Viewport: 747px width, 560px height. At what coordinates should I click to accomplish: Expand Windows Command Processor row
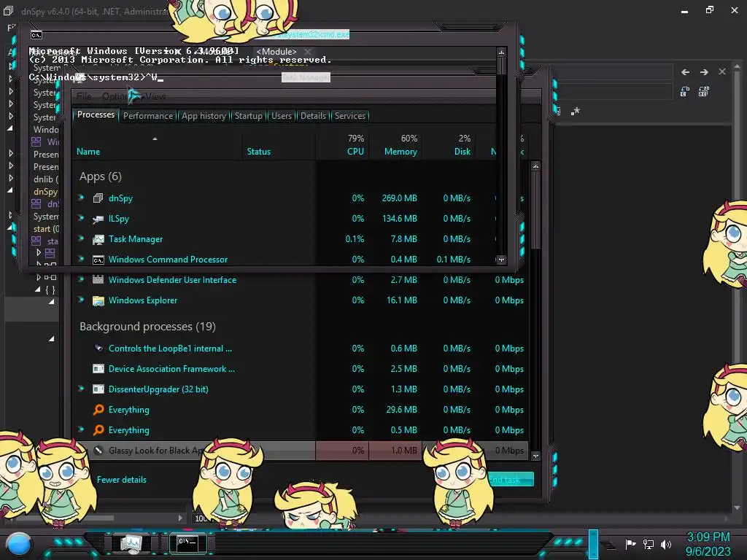click(x=81, y=259)
